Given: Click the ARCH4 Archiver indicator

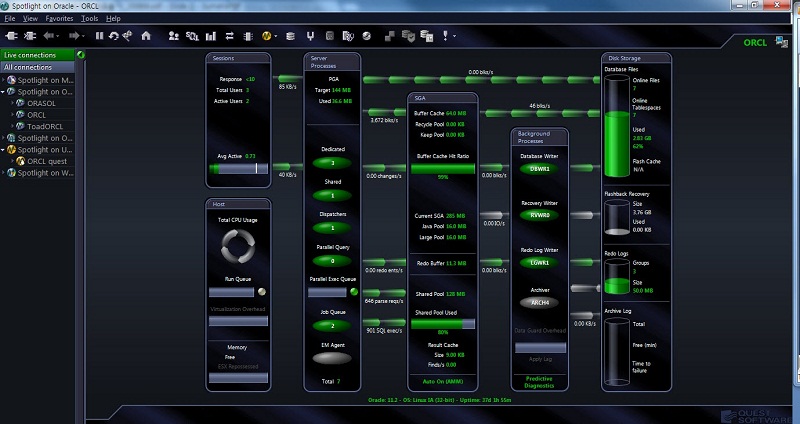Looking at the screenshot, I should (x=539, y=302).
